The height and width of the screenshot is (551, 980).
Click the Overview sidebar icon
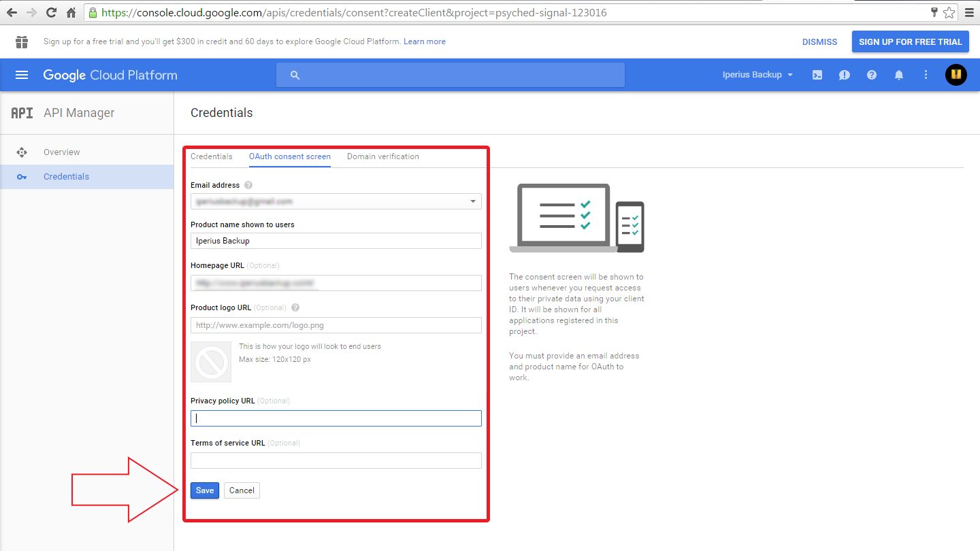click(x=22, y=152)
